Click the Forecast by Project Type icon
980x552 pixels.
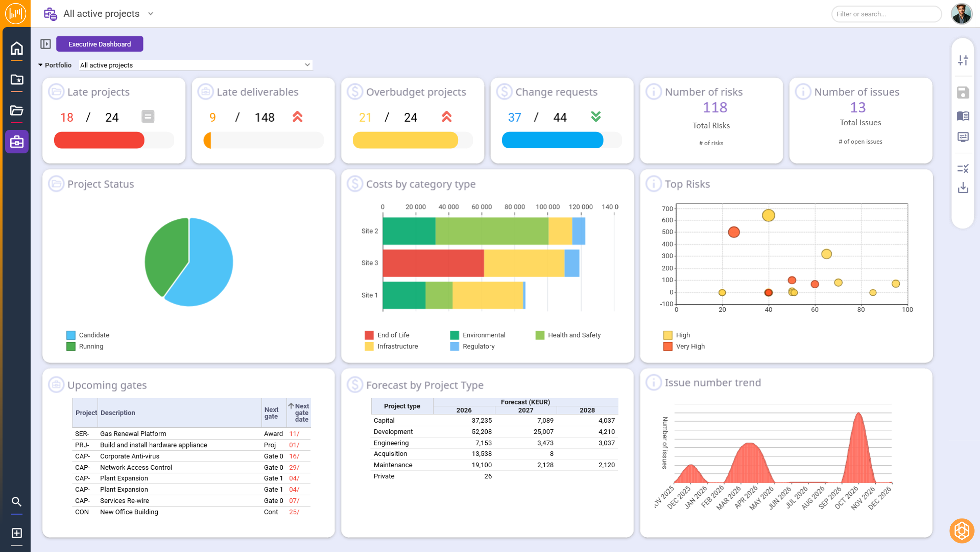tap(355, 385)
